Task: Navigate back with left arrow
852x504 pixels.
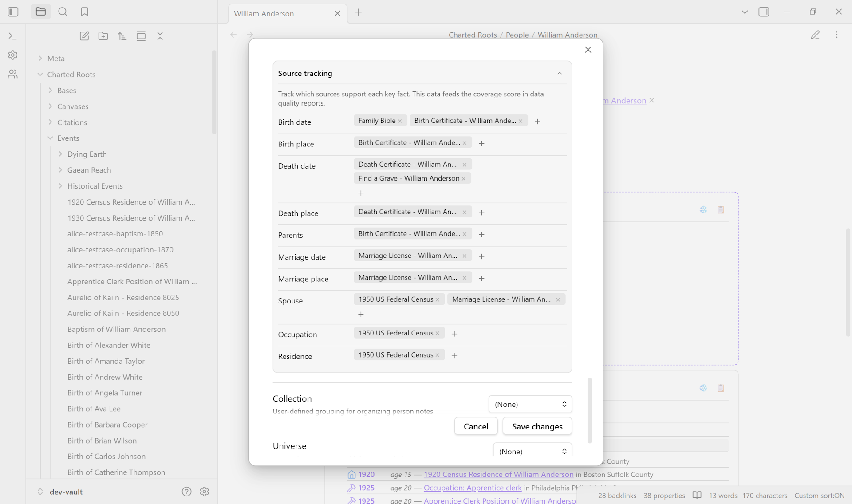Action: pyautogui.click(x=233, y=35)
